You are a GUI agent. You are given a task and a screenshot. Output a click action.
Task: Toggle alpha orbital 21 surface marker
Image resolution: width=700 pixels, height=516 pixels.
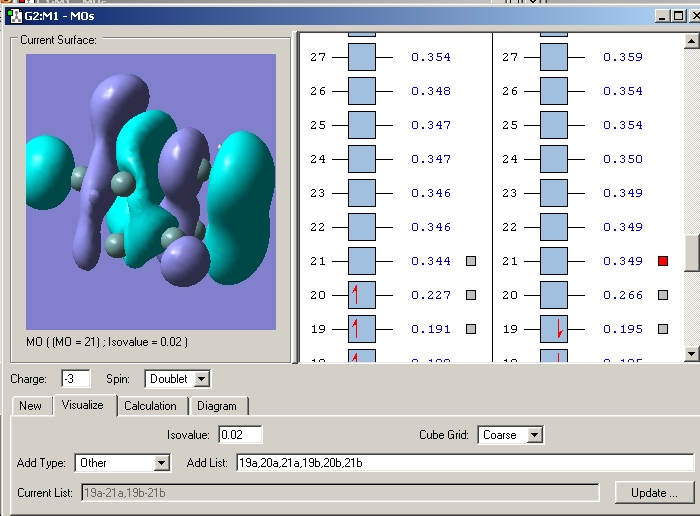click(x=471, y=261)
